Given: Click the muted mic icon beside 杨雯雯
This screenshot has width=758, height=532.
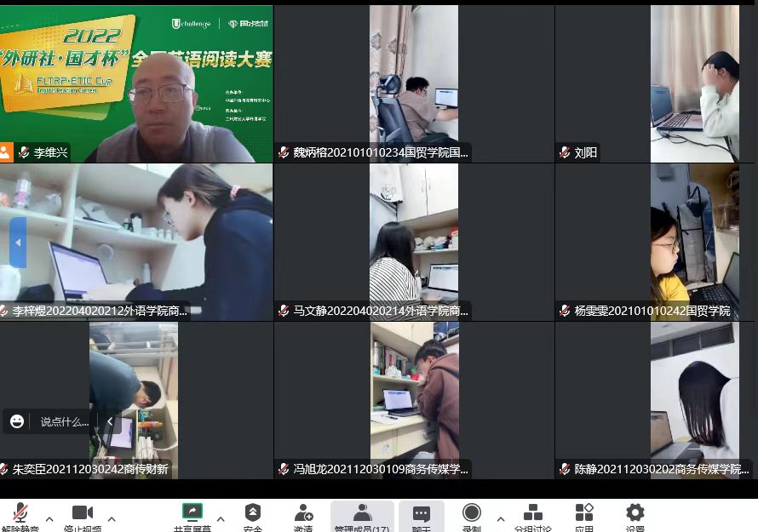Looking at the screenshot, I should pyautogui.click(x=564, y=311).
